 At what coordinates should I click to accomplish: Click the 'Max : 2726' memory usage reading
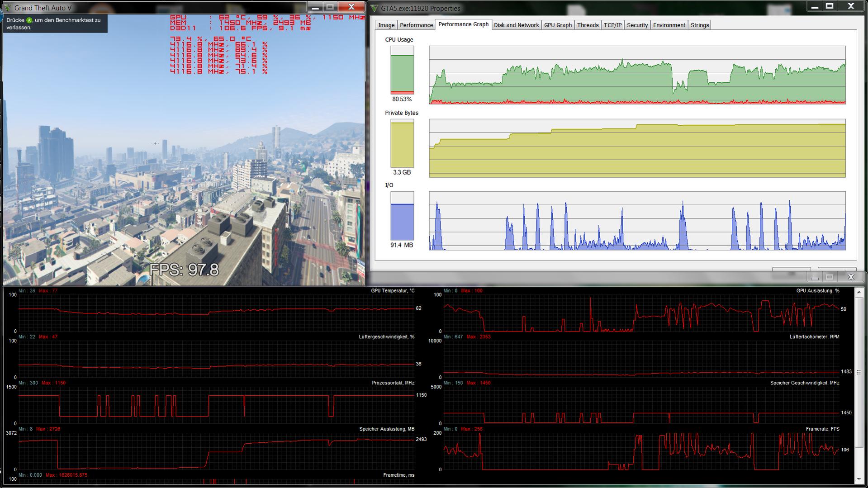48,429
